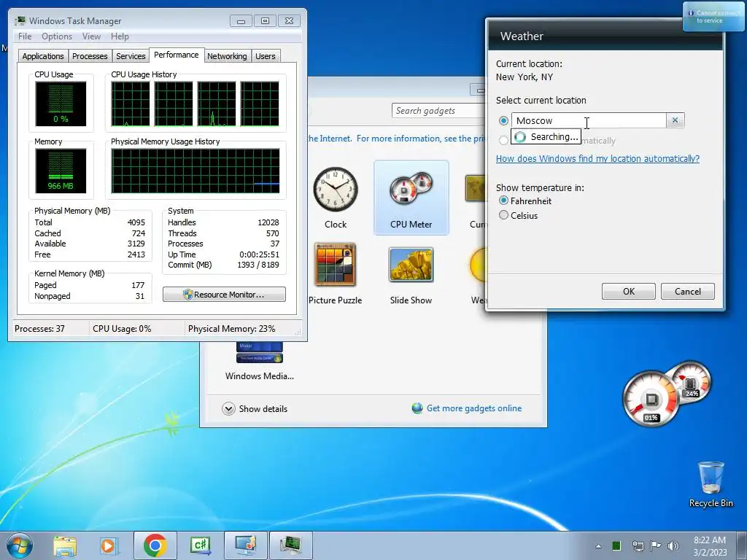747x560 pixels.
Task: Select the manual location radio button
Action: pyautogui.click(x=503, y=120)
